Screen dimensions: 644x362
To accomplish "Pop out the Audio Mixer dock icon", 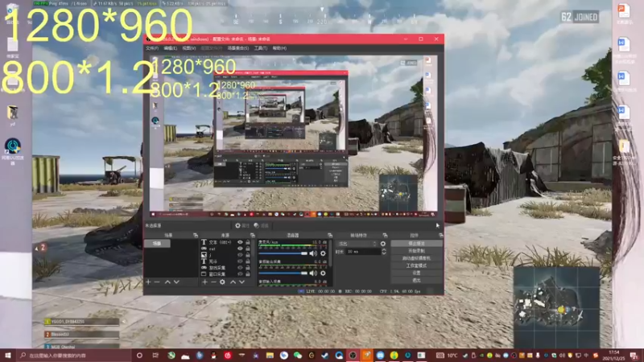I will pos(329,235).
